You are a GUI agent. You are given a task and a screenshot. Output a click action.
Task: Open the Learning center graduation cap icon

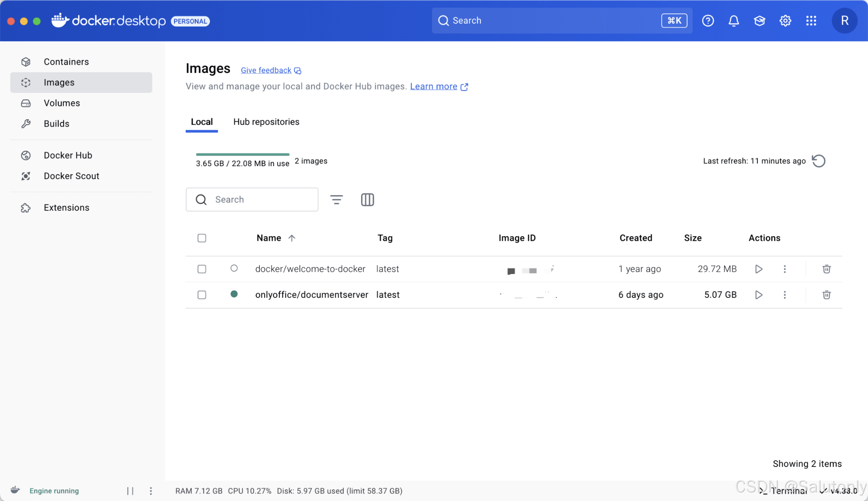click(759, 21)
